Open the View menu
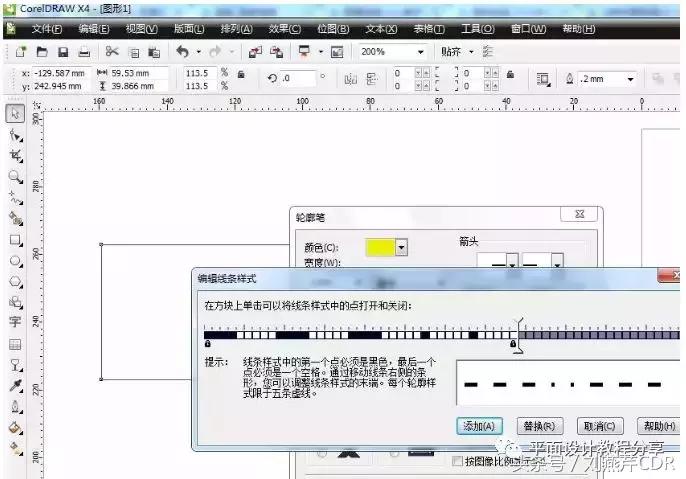686x479 pixels. (x=141, y=29)
